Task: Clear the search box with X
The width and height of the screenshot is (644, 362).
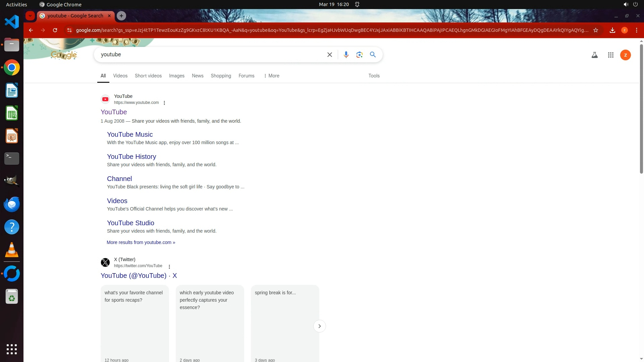Action: click(329, 55)
